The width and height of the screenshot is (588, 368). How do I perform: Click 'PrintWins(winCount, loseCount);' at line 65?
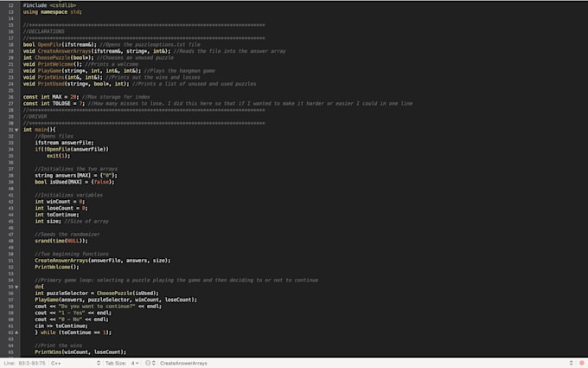click(x=80, y=352)
